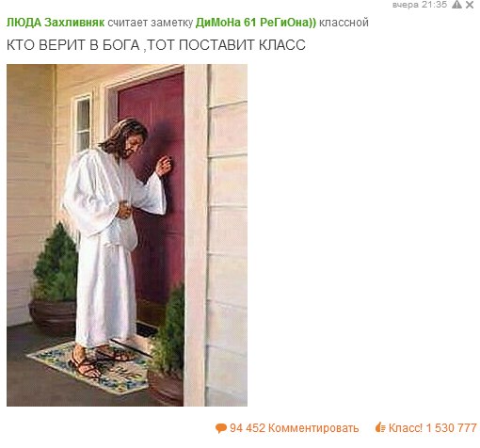Click the orange comment bubble icon

[x=221, y=428]
